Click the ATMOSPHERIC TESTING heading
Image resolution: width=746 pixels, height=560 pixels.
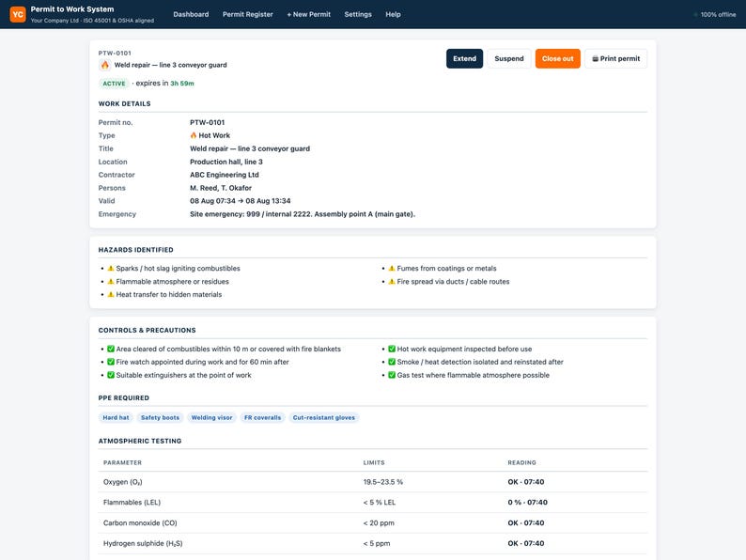point(140,441)
